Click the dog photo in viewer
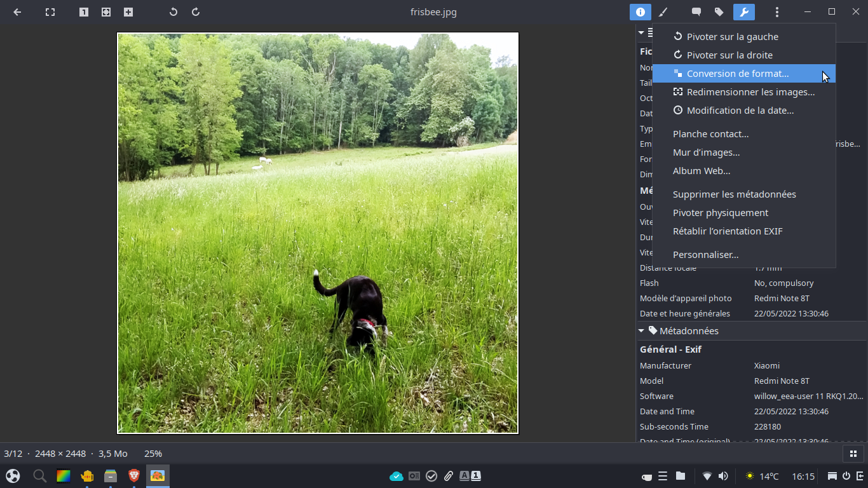 point(318,233)
